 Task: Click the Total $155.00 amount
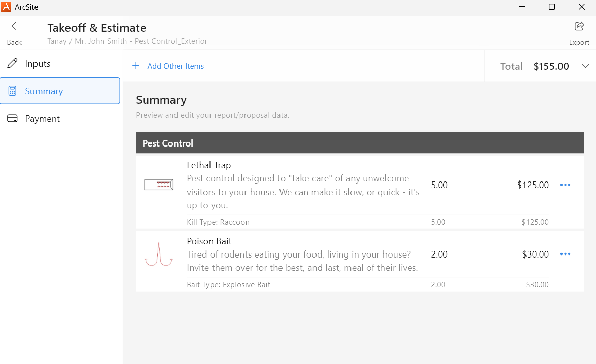click(x=551, y=66)
